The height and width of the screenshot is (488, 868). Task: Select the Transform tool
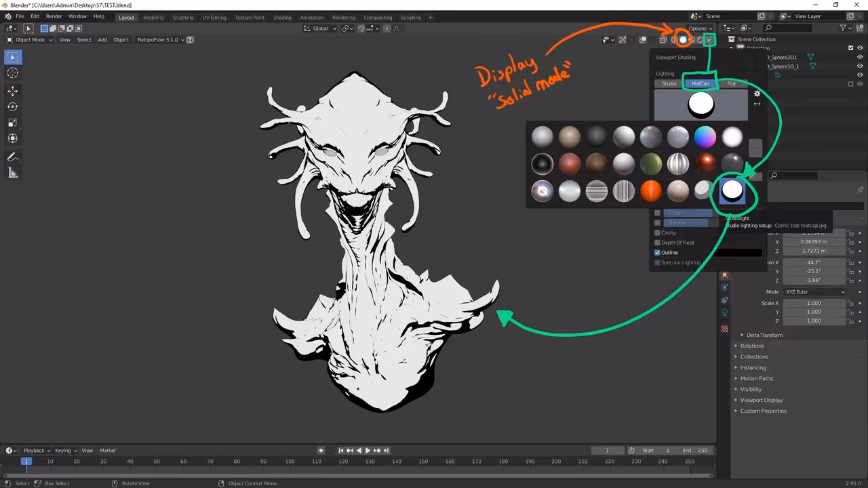click(12, 138)
